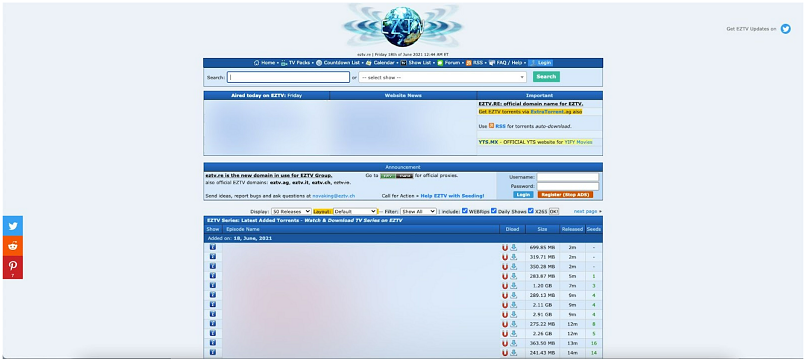This screenshot has height=362, width=806.
Task: Uncheck the Daily Shows include checkbox
Action: click(x=493, y=211)
